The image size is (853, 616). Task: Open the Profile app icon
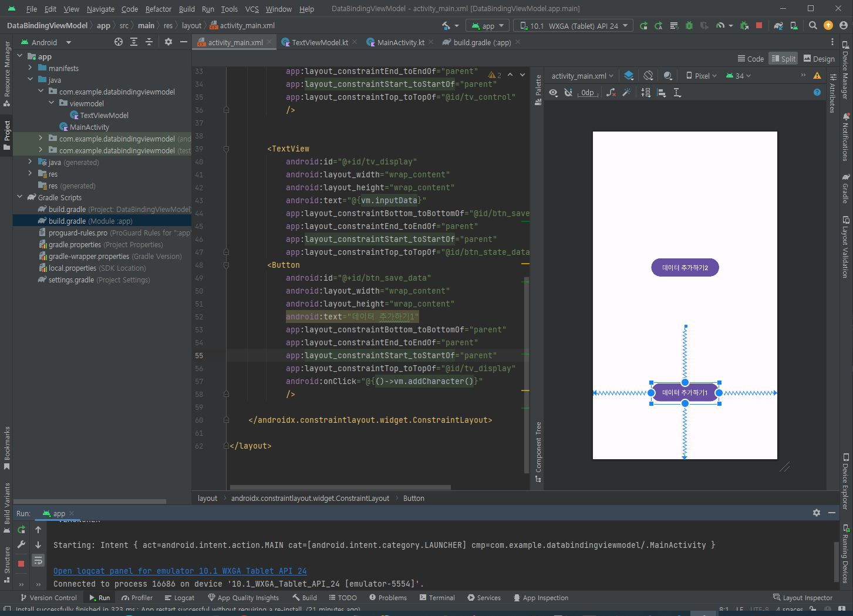click(x=720, y=26)
